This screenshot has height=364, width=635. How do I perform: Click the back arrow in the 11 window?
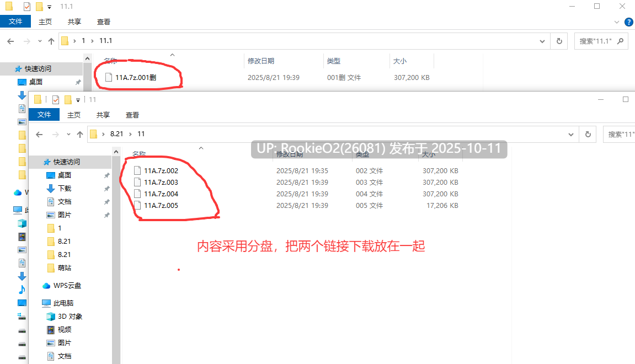pyautogui.click(x=39, y=134)
